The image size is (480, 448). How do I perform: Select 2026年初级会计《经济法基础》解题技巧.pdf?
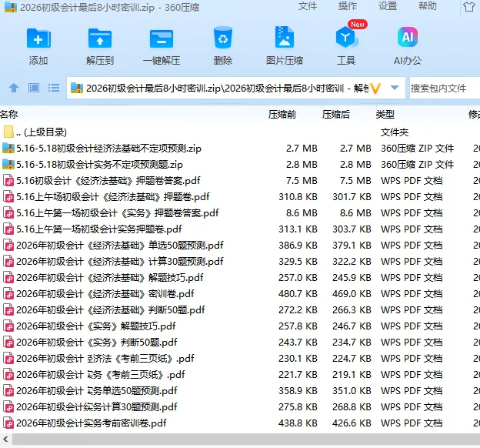coord(240,277)
